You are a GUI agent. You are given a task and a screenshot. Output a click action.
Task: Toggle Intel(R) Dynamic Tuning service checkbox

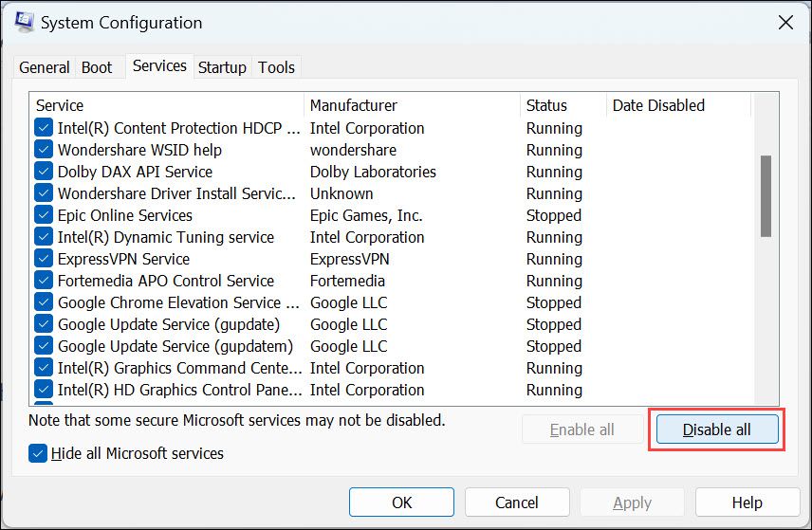[x=44, y=236]
